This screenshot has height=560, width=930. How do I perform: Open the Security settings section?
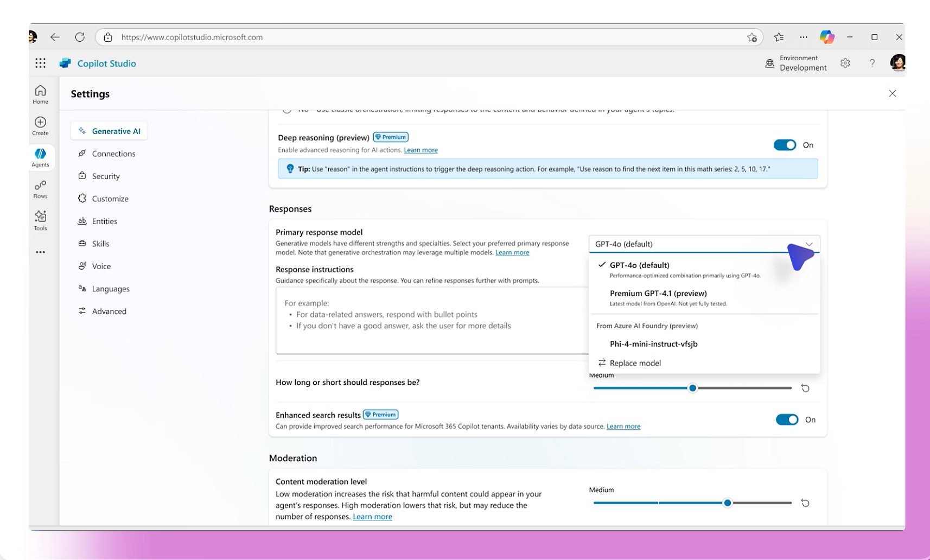tap(105, 176)
